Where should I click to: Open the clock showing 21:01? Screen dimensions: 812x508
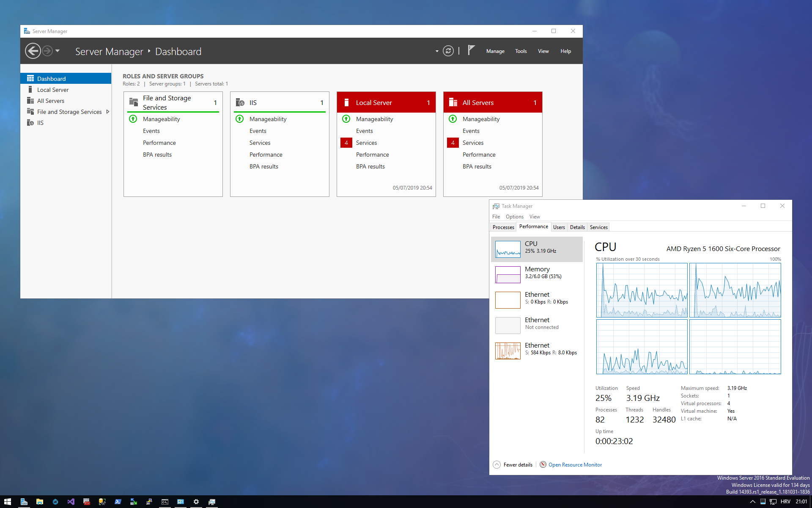click(801, 502)
